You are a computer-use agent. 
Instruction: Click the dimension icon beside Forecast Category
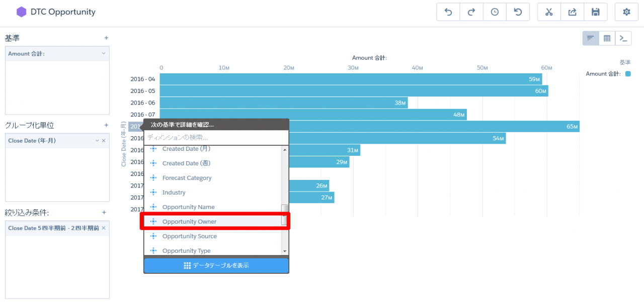tap(153, 178)
